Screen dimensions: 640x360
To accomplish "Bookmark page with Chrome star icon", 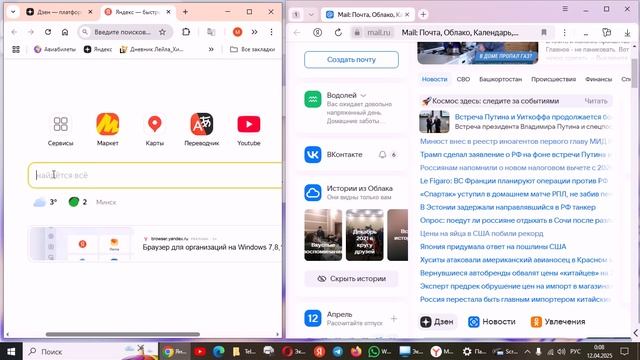I will click(162, 32).
